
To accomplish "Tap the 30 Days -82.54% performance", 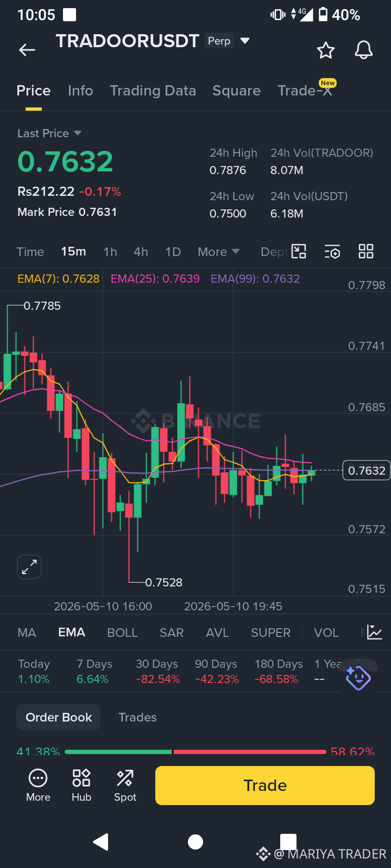I will point(157,672).
